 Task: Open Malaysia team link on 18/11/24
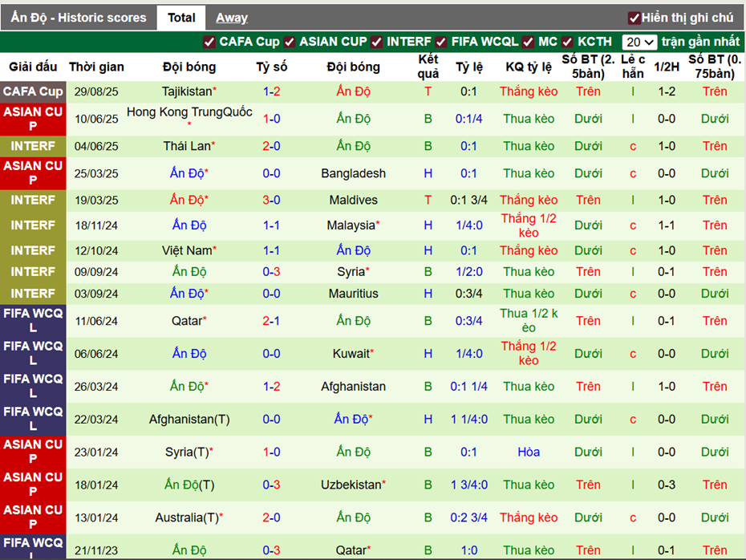click(x=353, y=225)
